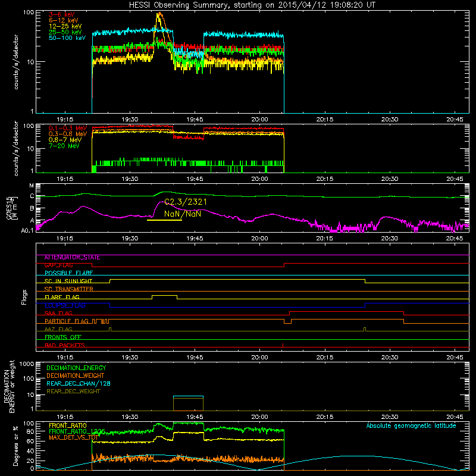The width and height of the screenshot is (476, 476).
Task: Click the DECIMATION_ENERGY legend label
Action: [76, 368]
